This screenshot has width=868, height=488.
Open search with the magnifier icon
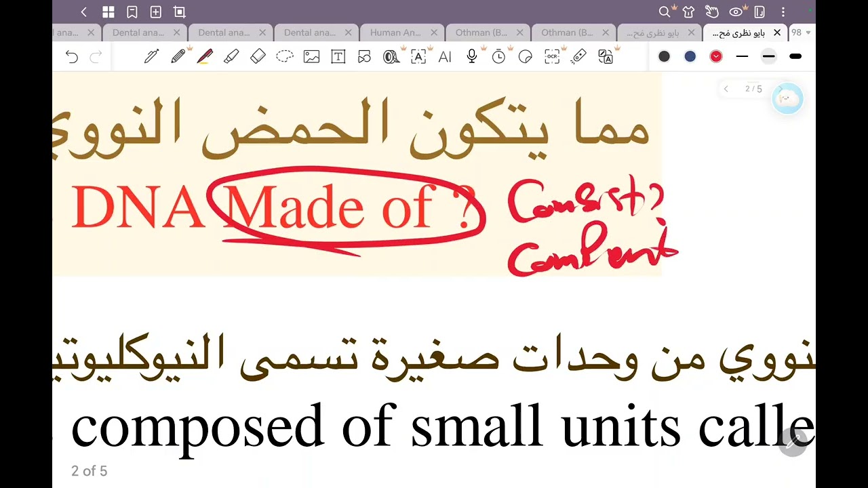pos(665,12)
